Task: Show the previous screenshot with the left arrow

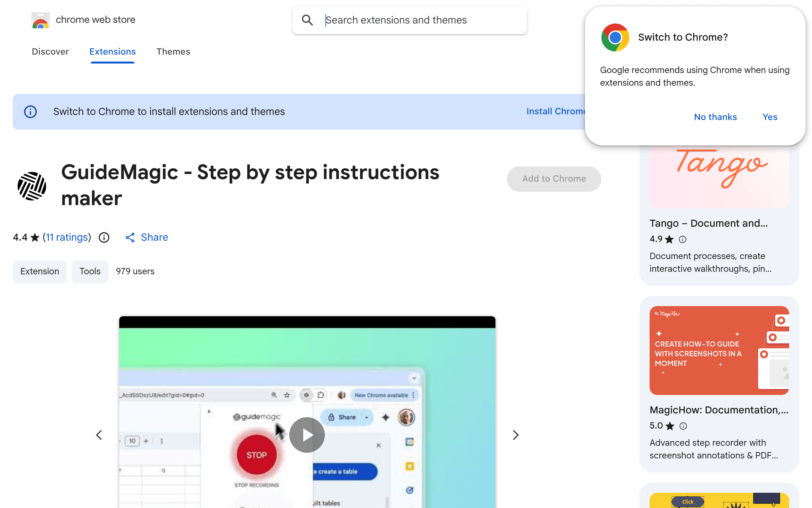Action: coord(99,435)
